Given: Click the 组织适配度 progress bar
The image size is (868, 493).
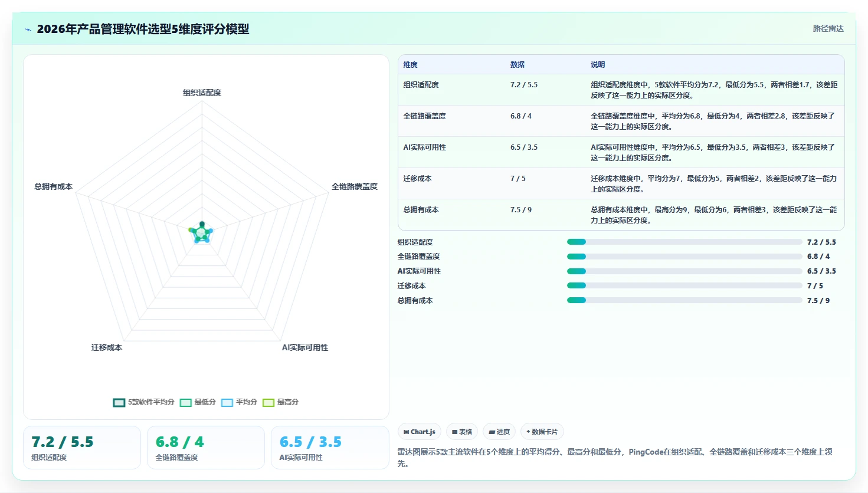Looking at the screenshot, I should tap(684, 242).
